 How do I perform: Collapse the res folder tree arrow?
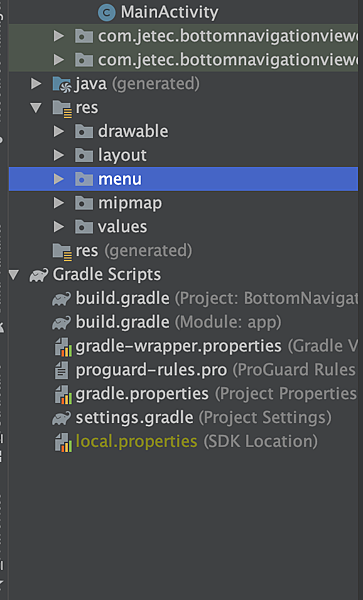click(36, 108)
